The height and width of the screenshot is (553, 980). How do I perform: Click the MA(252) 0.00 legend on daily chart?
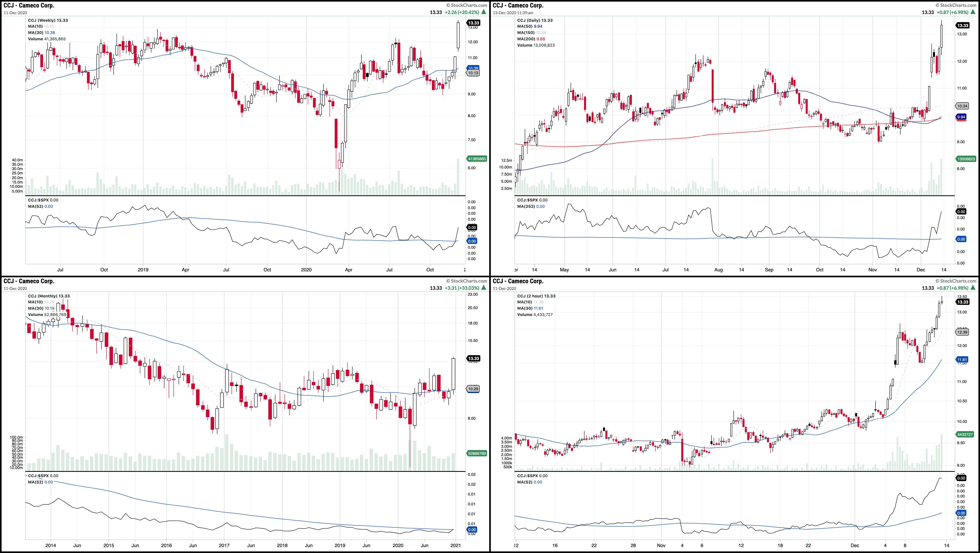click(x=531, y=207)
